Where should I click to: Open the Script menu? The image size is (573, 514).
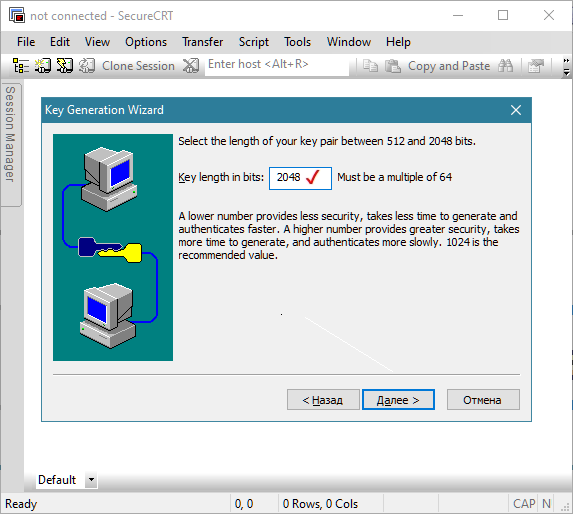pyautogui.click(x=254, y=42)
